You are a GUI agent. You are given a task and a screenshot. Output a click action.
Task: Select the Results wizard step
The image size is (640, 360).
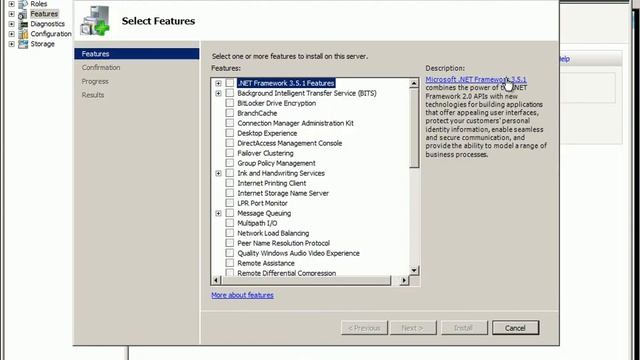[93, 95]
